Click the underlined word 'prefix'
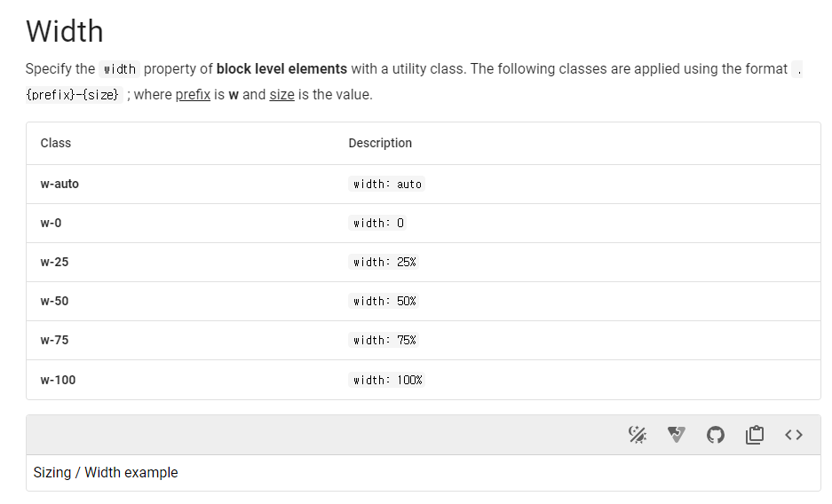 click(x=193, y=94)
